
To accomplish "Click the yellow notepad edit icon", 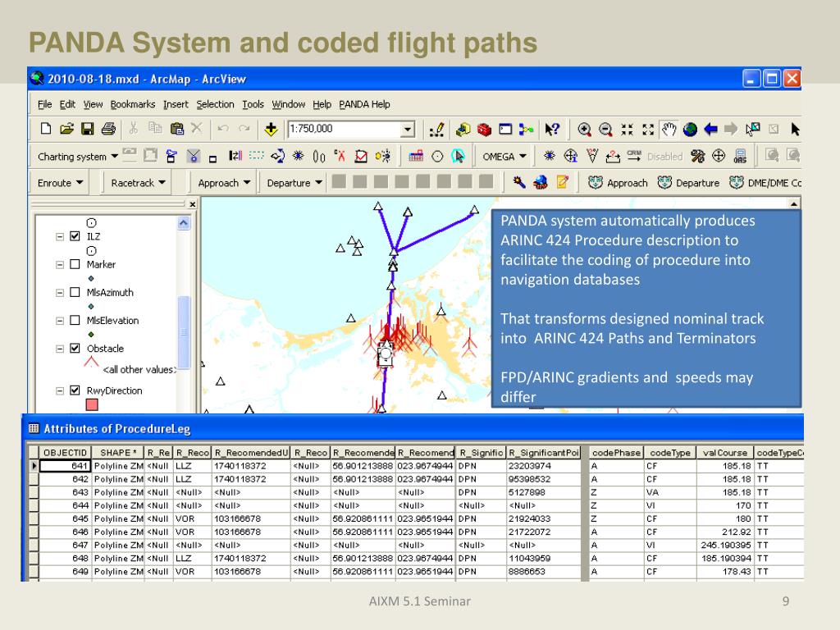I will click(x=562, y=182).
